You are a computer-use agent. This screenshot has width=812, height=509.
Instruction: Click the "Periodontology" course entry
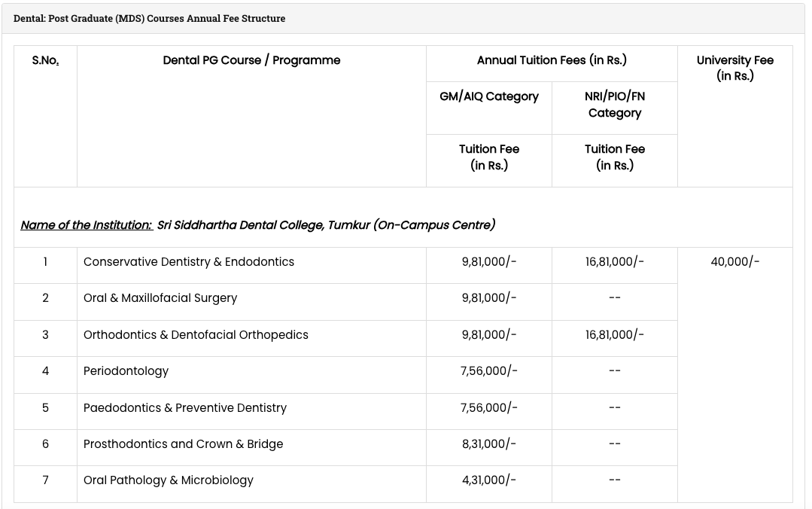(126, 370)
